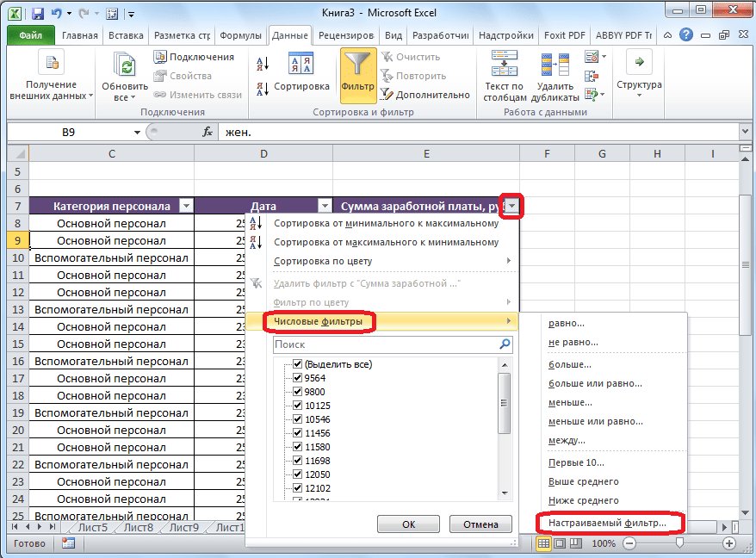Switch to the Формулы tab
The height and width of the screenshot is (558, 756).
pyautogui.click(x=240, y=35)
